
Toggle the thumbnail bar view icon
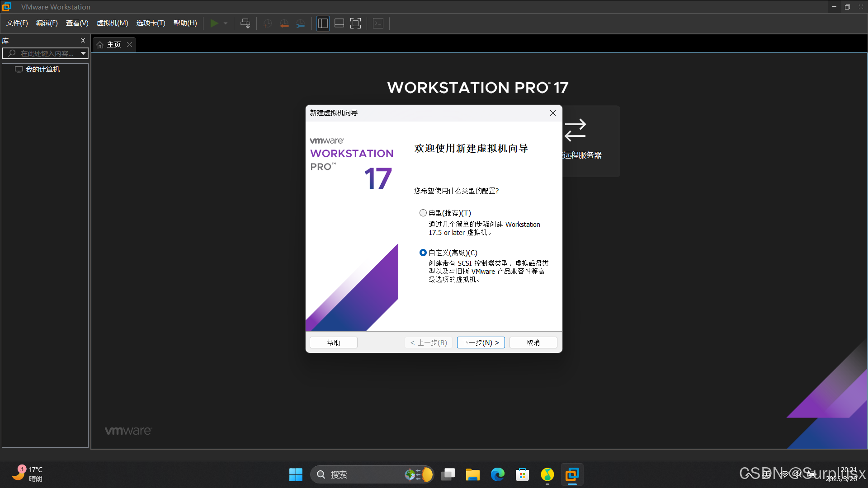click(x=339, y=23)
